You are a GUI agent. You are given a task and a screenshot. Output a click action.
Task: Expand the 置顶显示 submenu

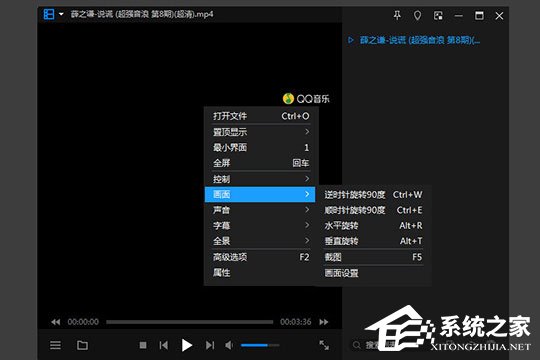point(261,132)
